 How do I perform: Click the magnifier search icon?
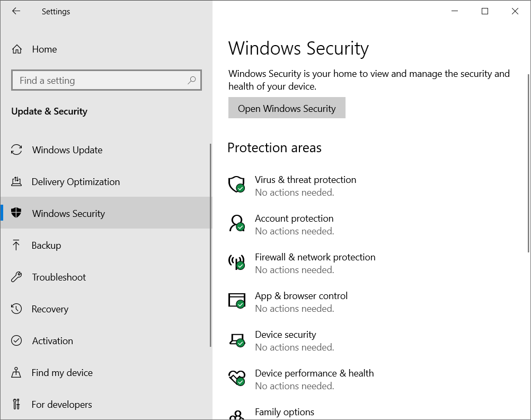[x=192, y=80]
